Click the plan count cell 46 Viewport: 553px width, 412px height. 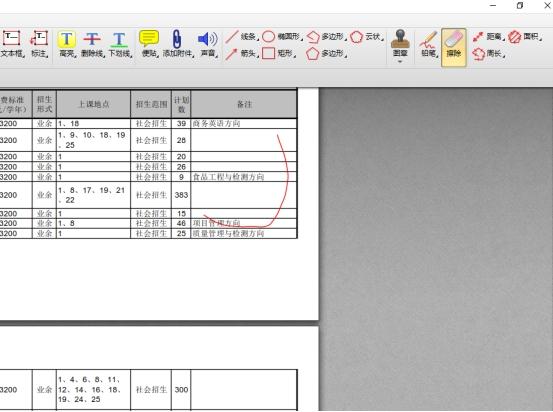point(181,223)
